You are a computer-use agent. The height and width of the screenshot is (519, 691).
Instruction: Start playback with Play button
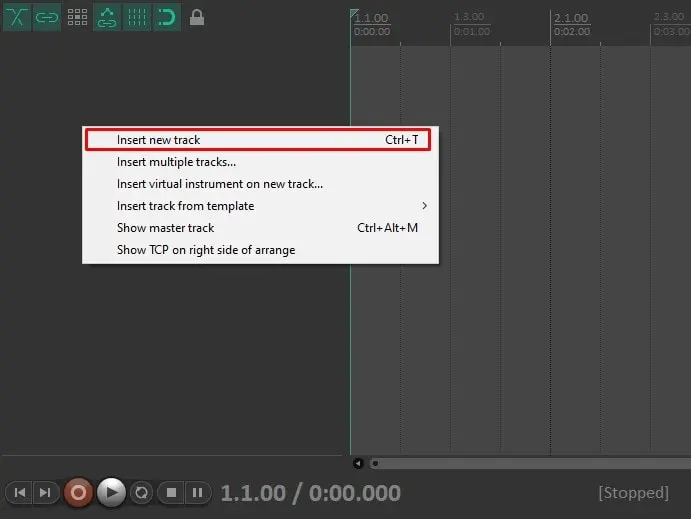point(111,492)
